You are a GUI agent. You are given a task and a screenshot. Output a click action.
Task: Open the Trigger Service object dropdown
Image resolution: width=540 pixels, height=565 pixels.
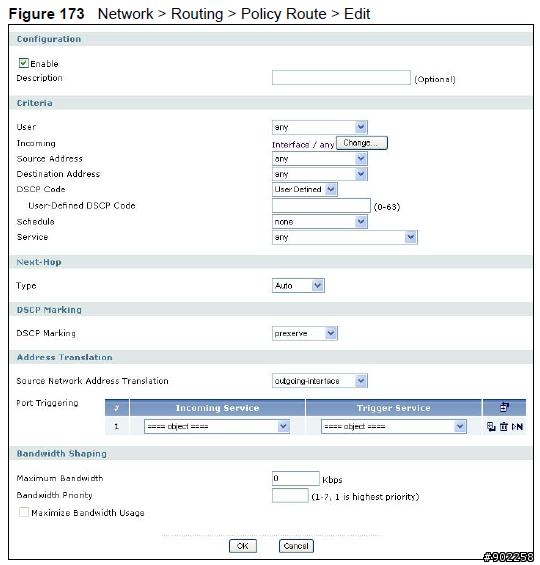394,427
